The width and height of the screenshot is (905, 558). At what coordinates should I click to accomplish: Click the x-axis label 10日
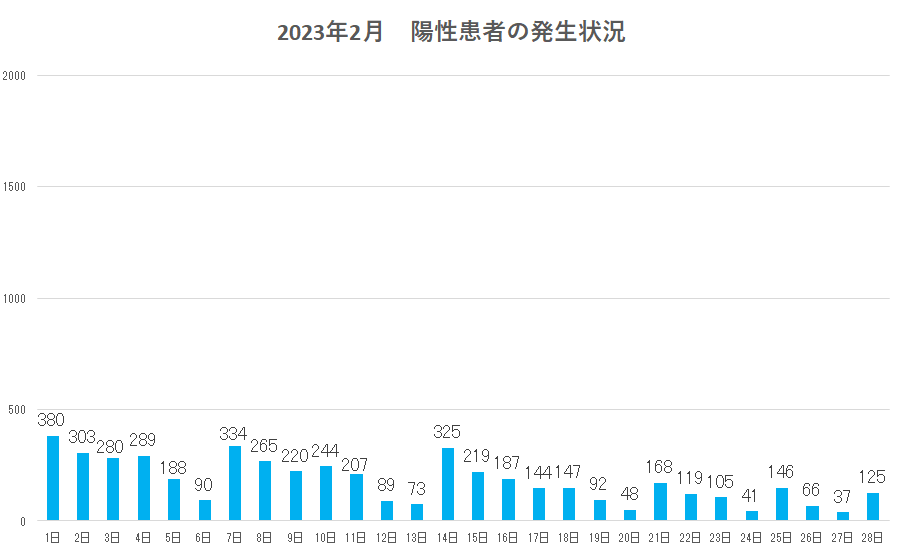tap(325, 538)
